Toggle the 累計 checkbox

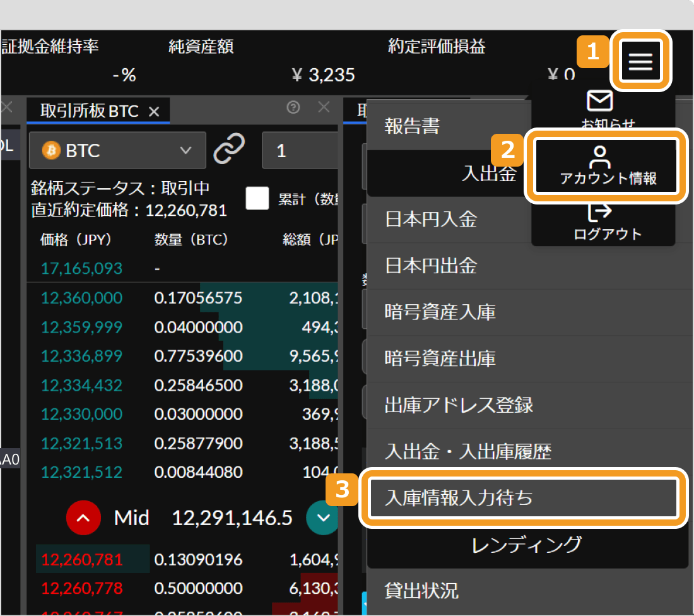tap(257, 198)
